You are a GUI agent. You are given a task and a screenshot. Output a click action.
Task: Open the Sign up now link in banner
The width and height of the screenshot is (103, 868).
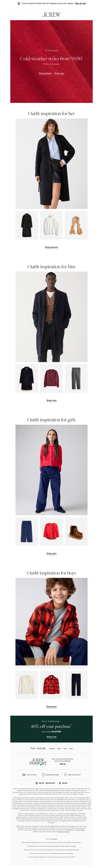click(x=80, y=3)
